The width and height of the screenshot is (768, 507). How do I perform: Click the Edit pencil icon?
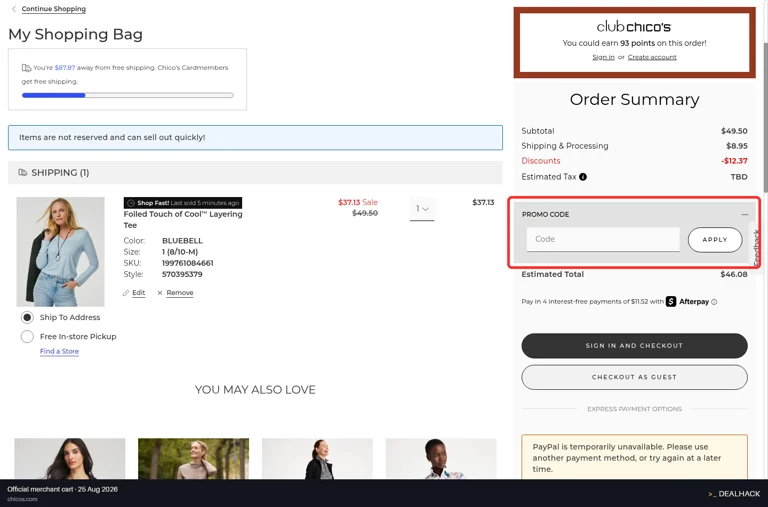point(126,293)
